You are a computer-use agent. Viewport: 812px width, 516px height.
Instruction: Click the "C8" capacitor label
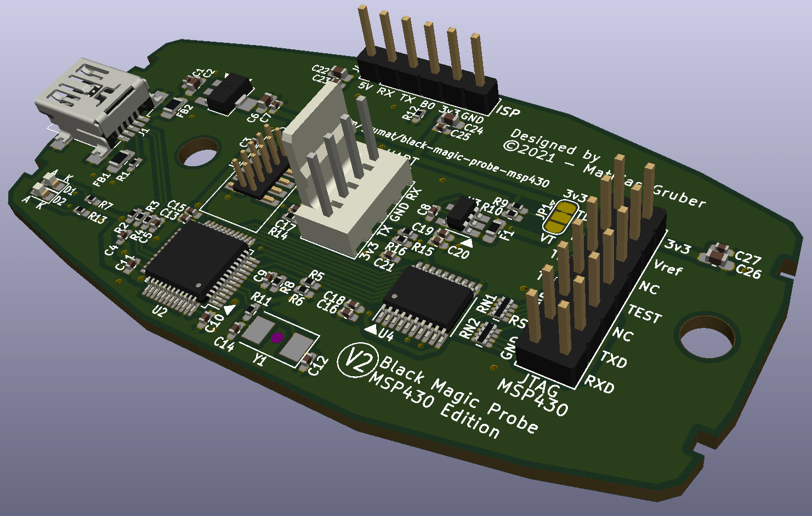coord(424,209)
